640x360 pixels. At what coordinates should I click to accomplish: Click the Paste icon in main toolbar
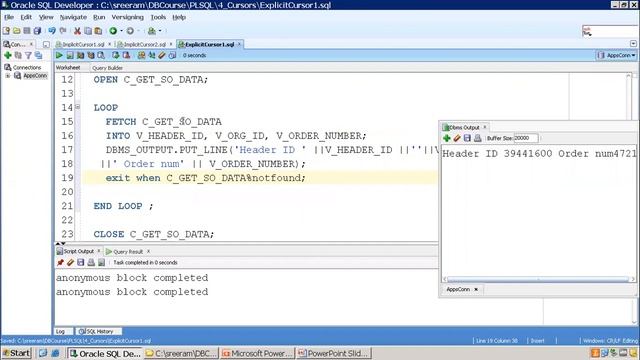(98, 31)
